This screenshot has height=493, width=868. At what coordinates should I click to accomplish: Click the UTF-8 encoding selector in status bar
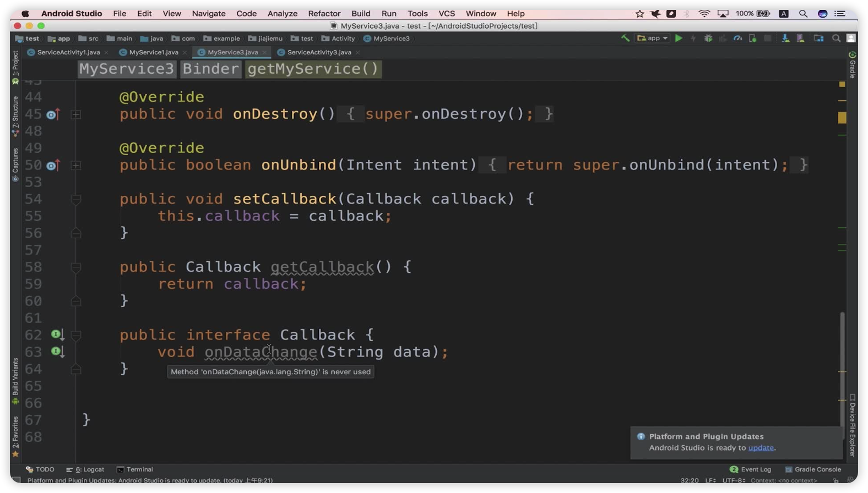(733, 480)
